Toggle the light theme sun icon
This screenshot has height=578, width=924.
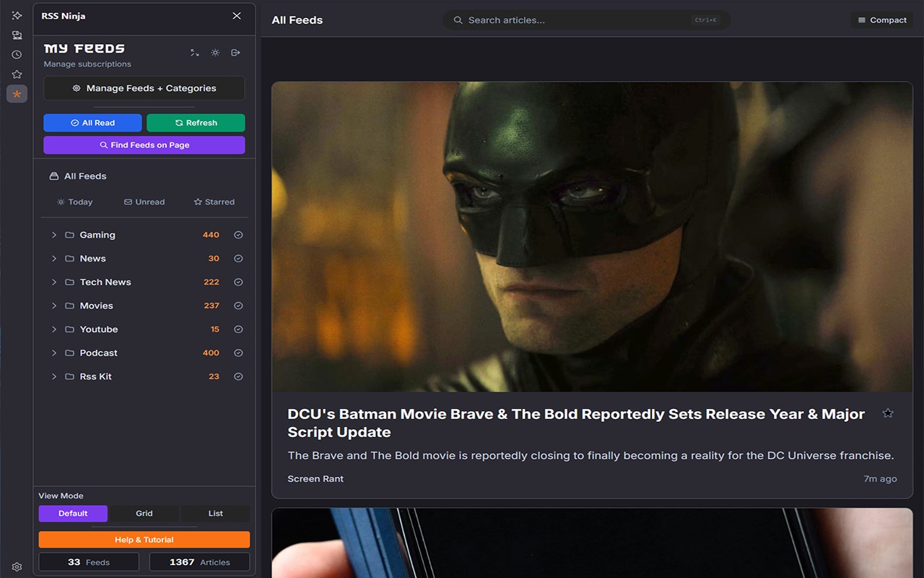[x=215, y=53]
